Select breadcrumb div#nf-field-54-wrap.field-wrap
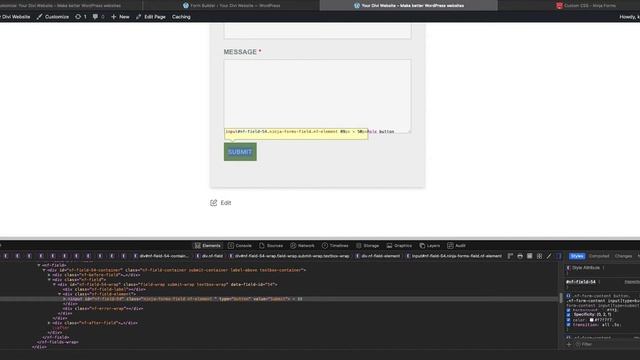The width and height of the screenshot is (640, 360). pos(289,256)
